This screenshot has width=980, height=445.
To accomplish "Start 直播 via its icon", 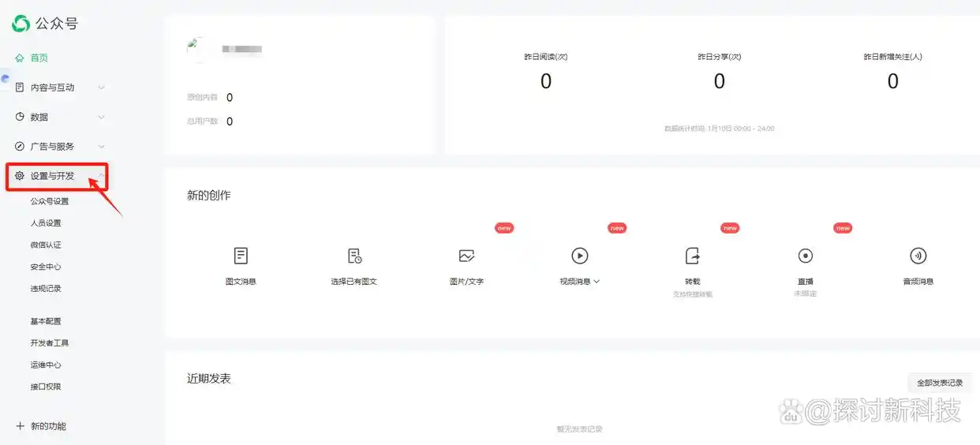I will [806, 256].
